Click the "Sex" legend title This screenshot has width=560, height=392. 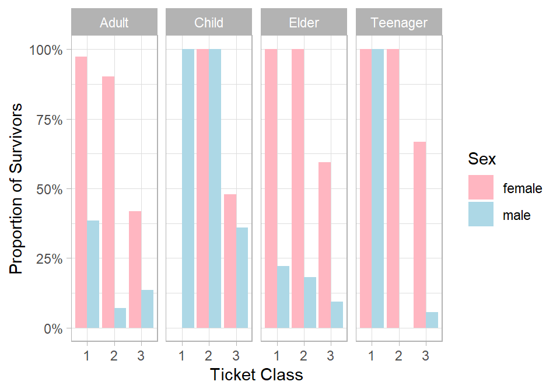tap(481, 159)
